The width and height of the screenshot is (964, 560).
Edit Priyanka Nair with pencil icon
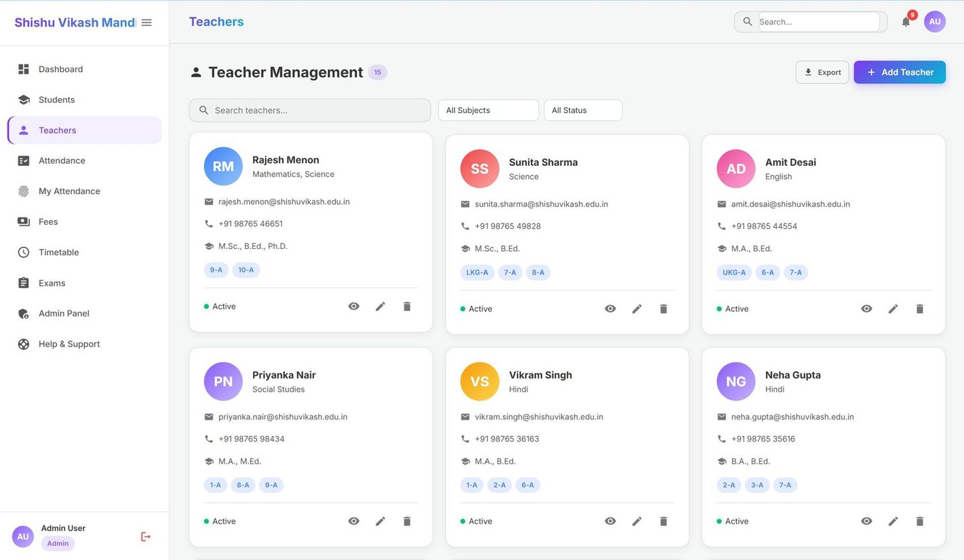(380, 521)
